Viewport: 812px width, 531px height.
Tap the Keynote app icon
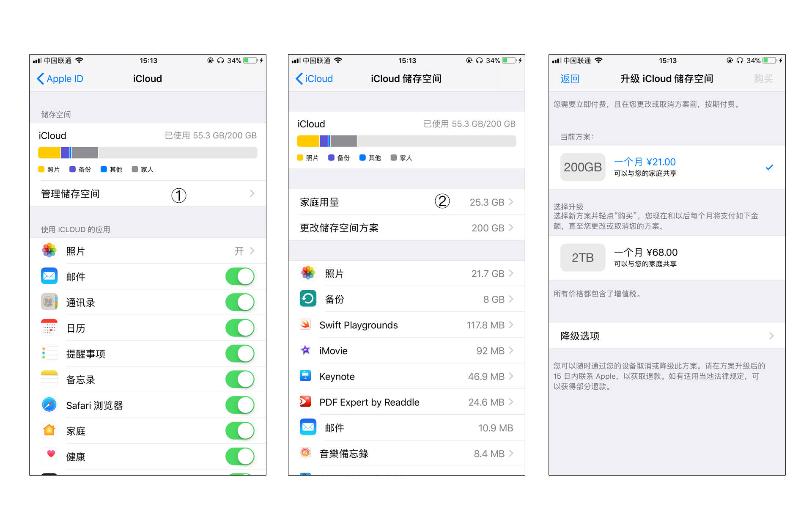point(305,376)
